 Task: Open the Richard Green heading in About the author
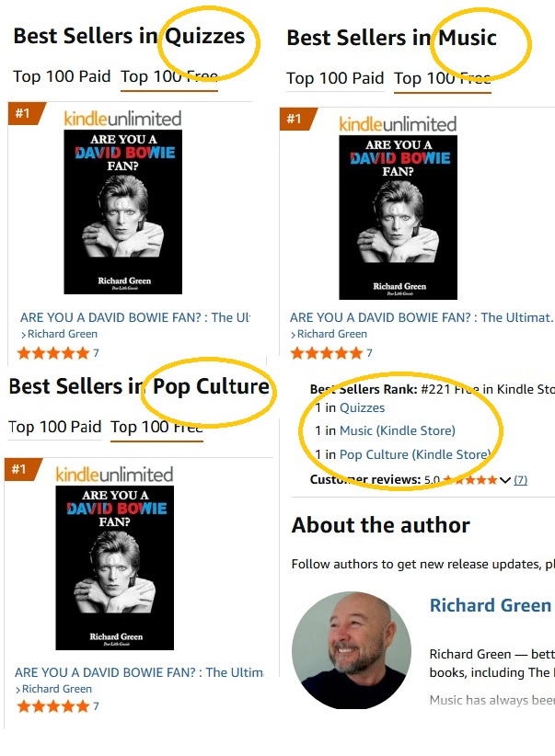click(490, 605)
